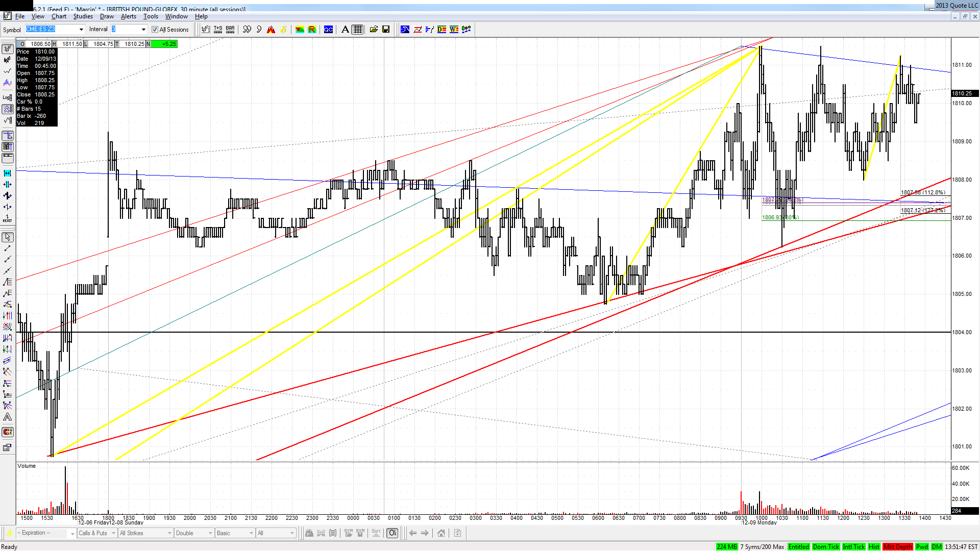
Task: Open the All Strikes dropdown
Action: point(169,533)
